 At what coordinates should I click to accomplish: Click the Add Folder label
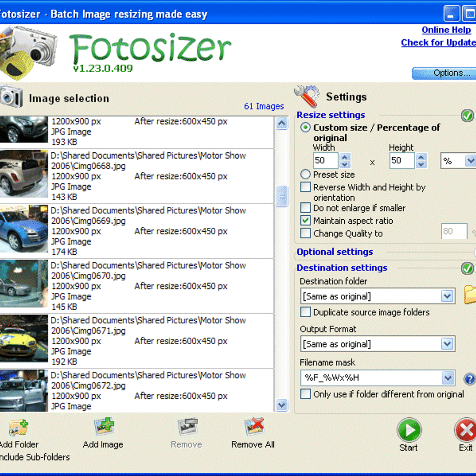(19, 445)
